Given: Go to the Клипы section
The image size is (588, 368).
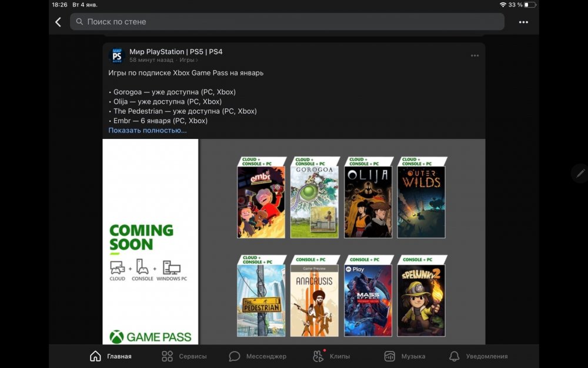Looking at the screenshot, I should (331, 356).
